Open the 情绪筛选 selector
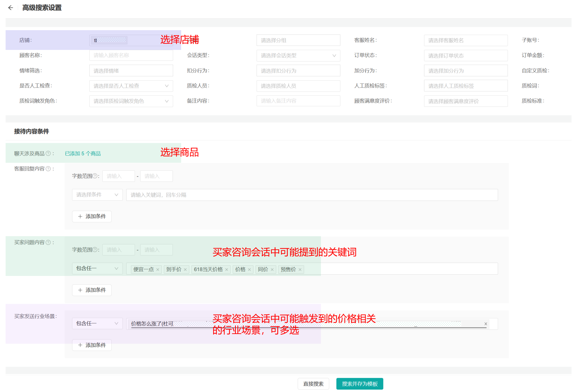572x392 pixels. coord(131,71)
